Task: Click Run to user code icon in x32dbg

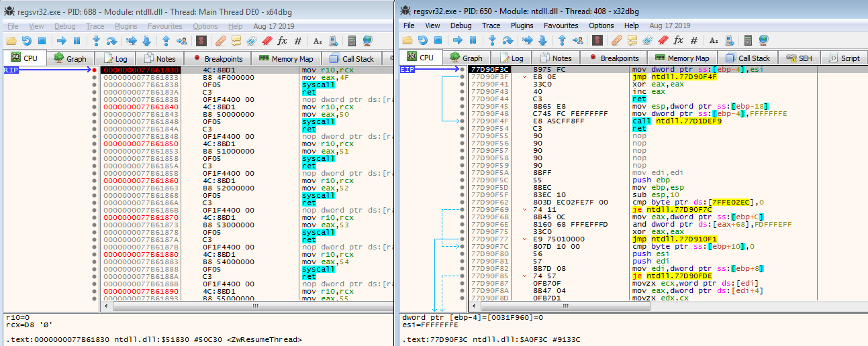Action: pyautogui.click(x=579, y=40)
